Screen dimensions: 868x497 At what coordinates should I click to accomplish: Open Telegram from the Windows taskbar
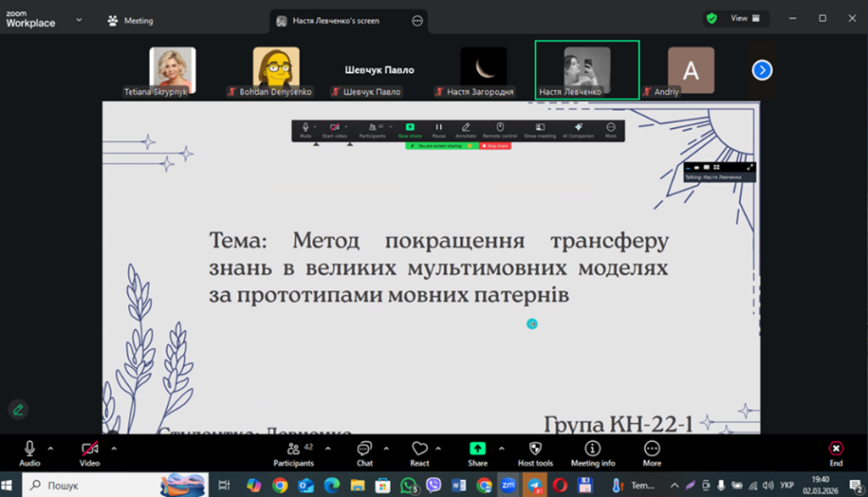[535, 485]
